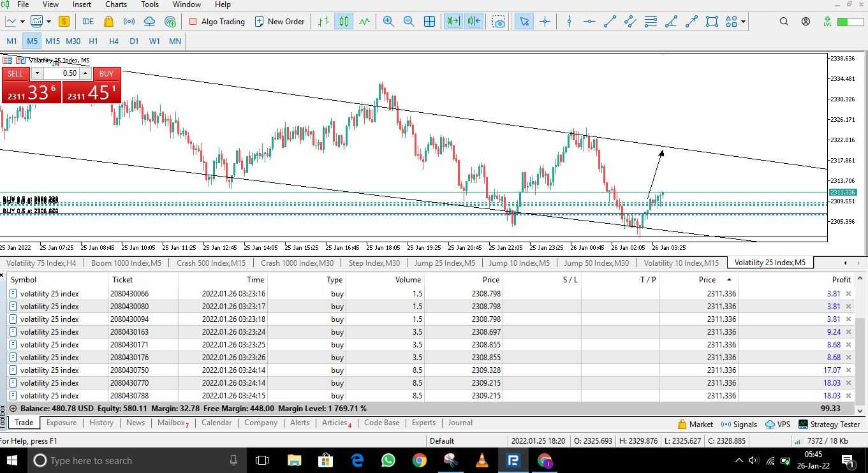
Task: Toggle Algo Trading on or off
Action: click(x=217, y=21)
